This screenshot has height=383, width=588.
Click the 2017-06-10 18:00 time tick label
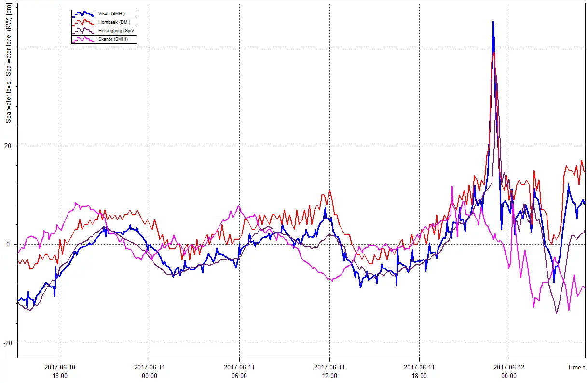pos(60,371)
